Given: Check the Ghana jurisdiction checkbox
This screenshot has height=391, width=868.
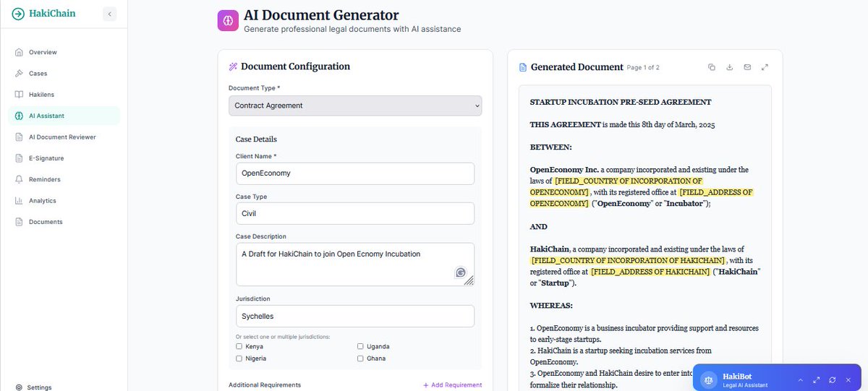Looking at the screenshot, I should point(360,358).
